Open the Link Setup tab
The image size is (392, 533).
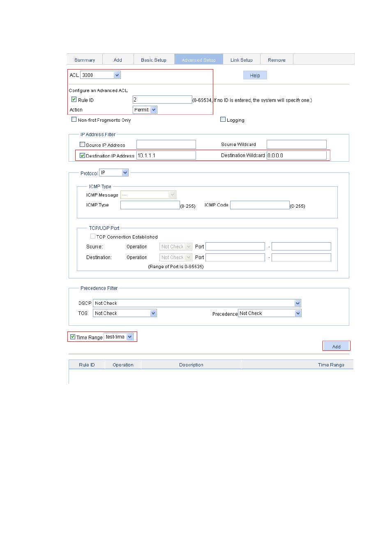[x=242, y=60]
